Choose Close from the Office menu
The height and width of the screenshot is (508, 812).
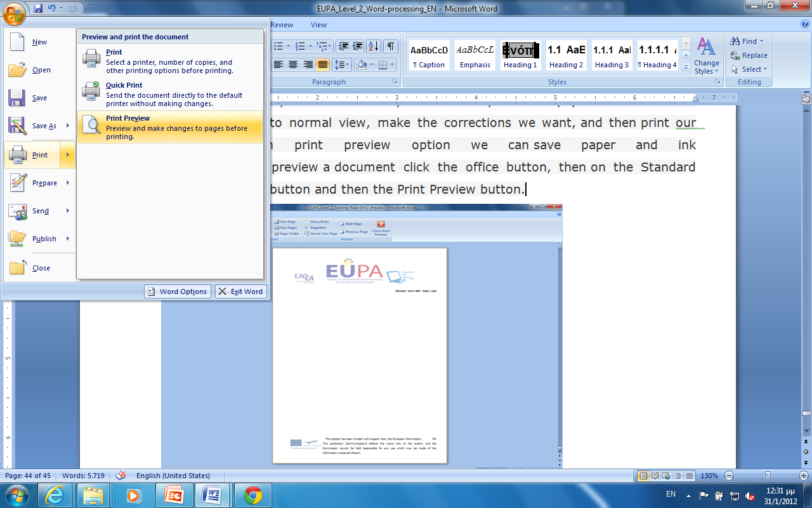(x=39, y=268)
